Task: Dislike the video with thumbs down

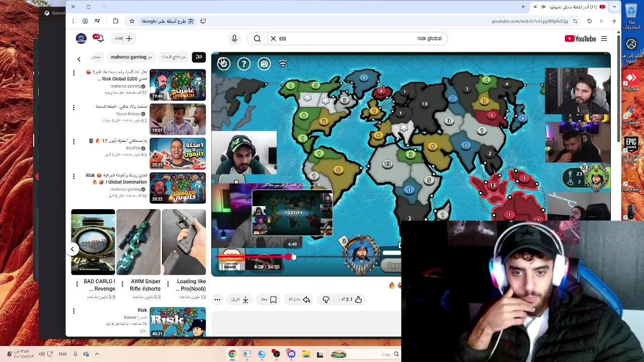Action: click(x=326, y=300)
